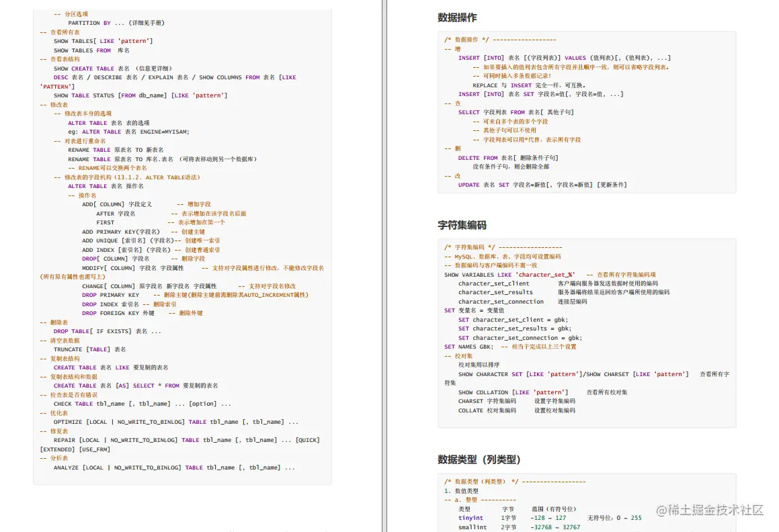
Task: Click the heading "数据操作"
Action: (x=457, y=18)
